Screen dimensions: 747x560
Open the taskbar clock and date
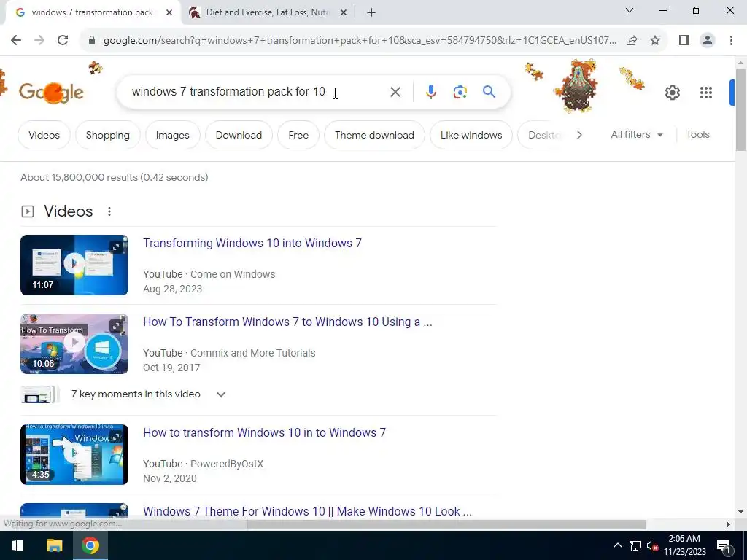[x=684, y=545]
